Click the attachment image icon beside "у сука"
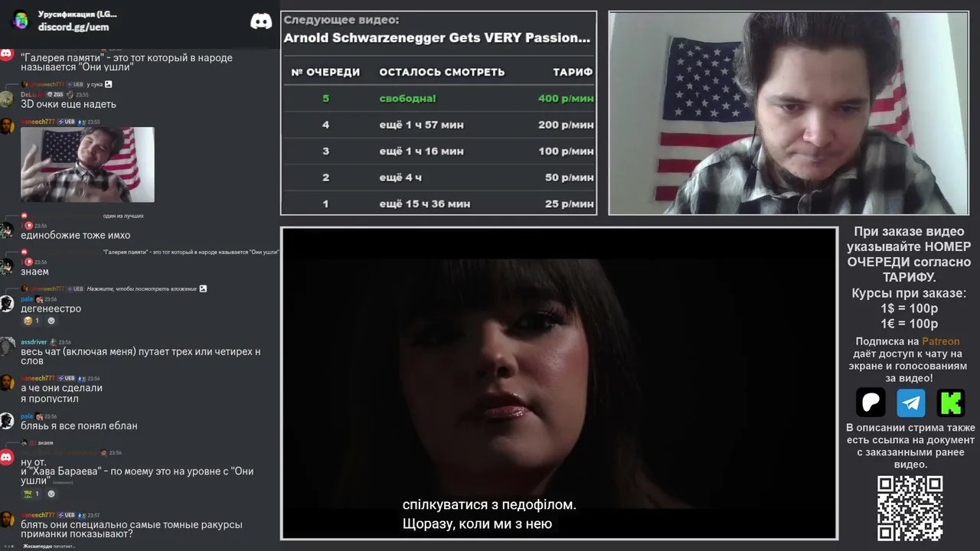Screen dimensions: 980x551 pyautogui.click(x=109, y=84)
